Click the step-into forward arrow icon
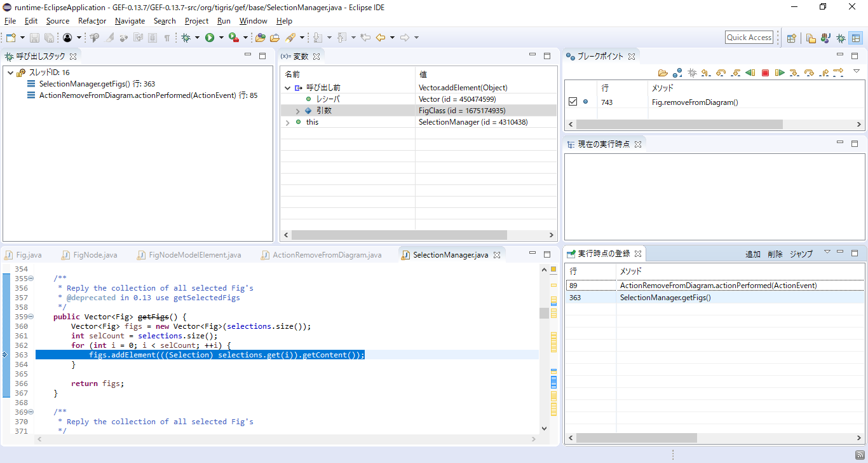The height and width of the screenshot is (463, 868). [794, 73]
